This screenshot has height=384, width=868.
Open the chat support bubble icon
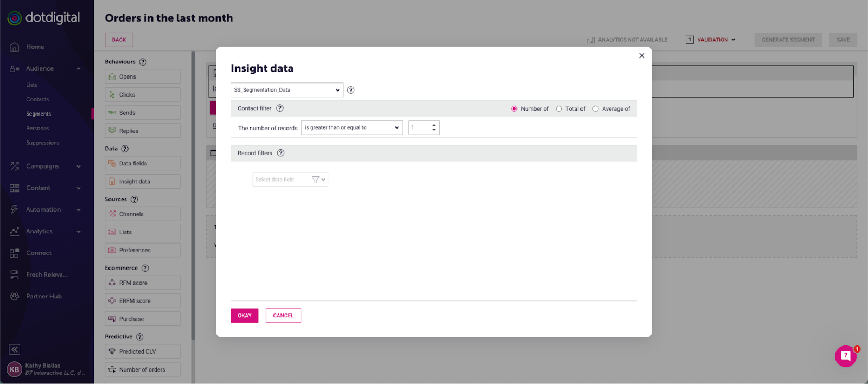coord(845,356)
